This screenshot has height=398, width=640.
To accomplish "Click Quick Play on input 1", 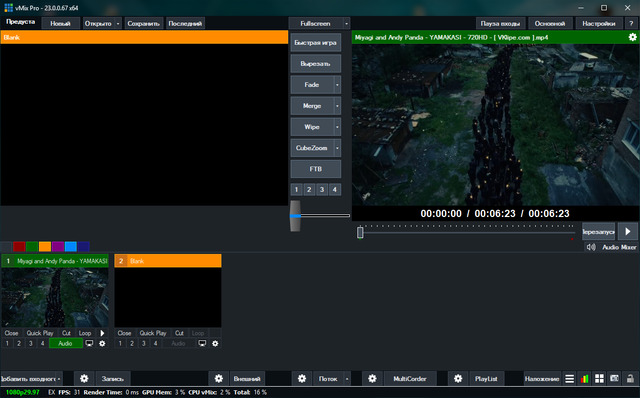I will (x=40, y=333).
